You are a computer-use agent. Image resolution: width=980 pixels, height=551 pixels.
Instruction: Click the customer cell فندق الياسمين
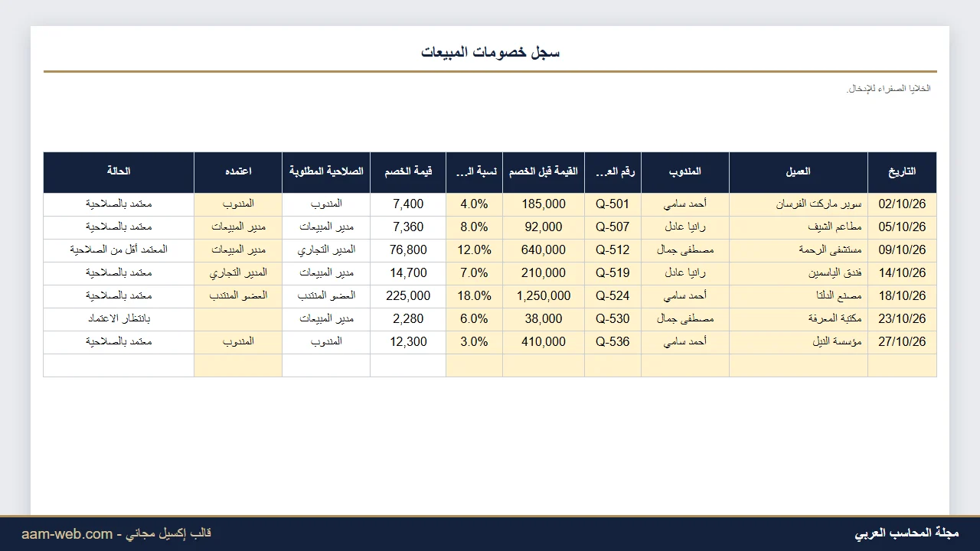click(x=799, y=273)
